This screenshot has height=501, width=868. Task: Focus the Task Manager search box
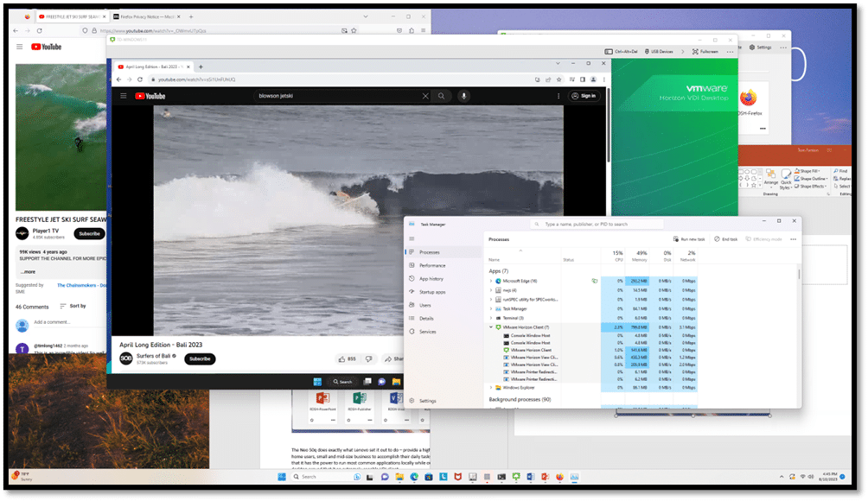click(x=597, y=225)
